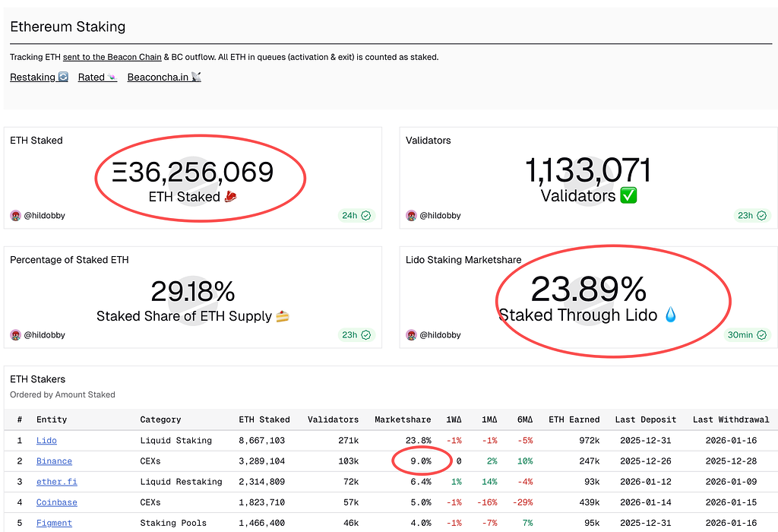Select the ether.fi entity link
Viewport: 778px width, 532px height.
(x=56, y=482)
